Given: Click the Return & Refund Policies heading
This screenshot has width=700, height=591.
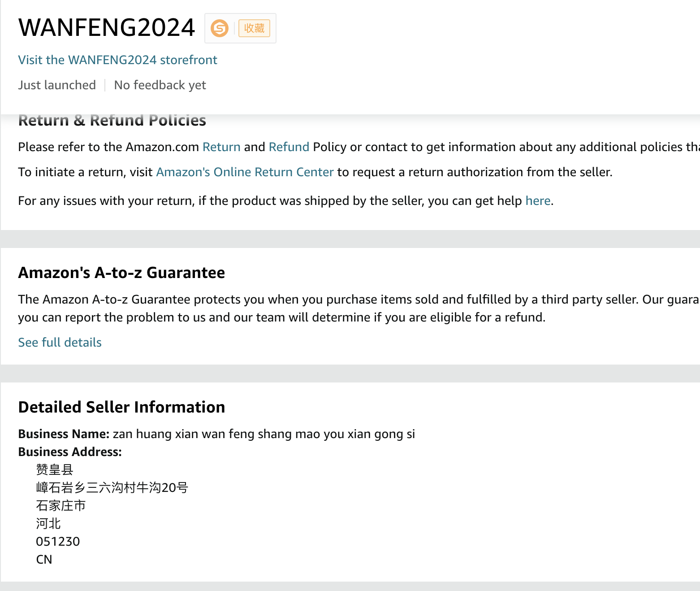Looking at the screenshot, I should pos(112,121).
